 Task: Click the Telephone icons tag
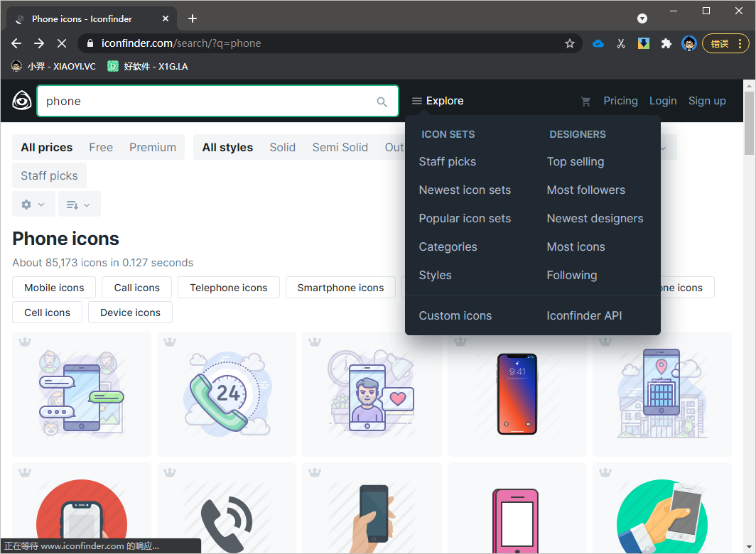point(229,288)
